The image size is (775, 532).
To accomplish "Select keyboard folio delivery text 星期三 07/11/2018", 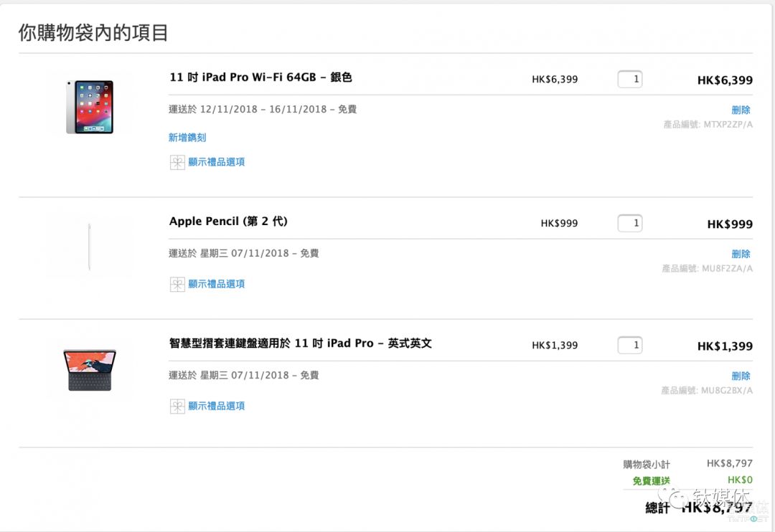I will tap(244, 376).
